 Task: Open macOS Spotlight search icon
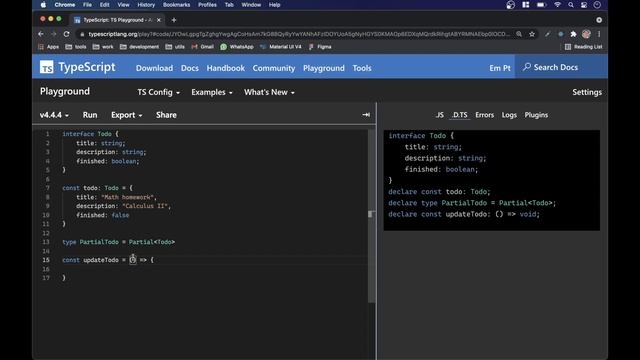coord(571,5)
